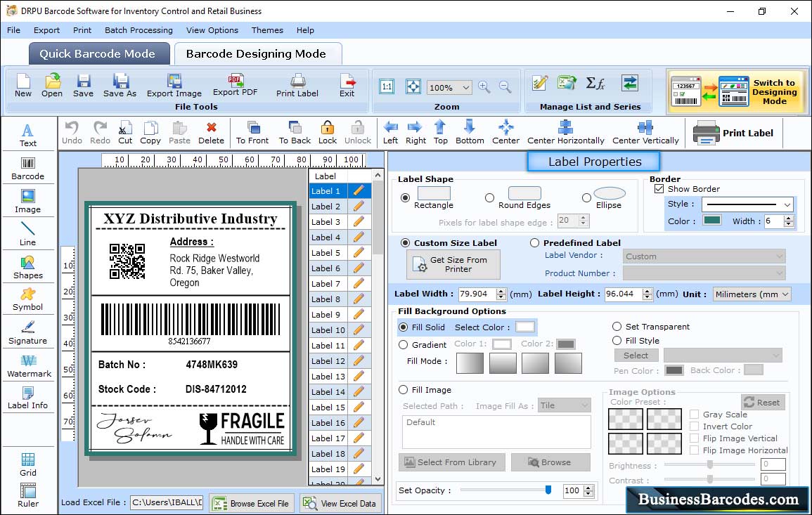
Task: Click the zoom out magnifier
Action: [505, 87]
